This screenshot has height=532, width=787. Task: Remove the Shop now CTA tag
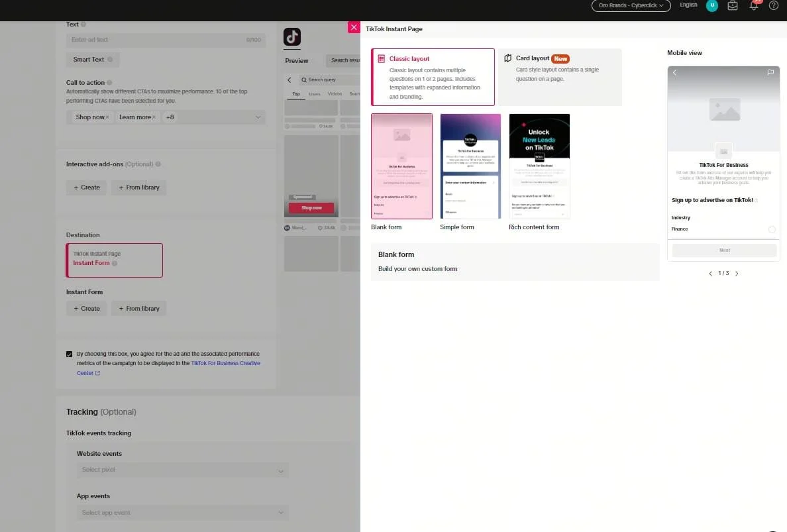point(107,117)
